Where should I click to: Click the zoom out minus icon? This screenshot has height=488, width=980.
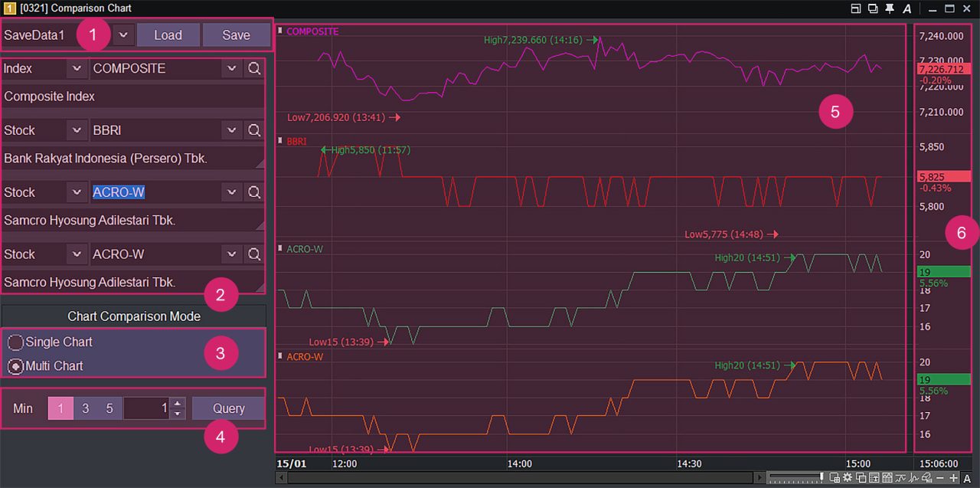point(940,478)
